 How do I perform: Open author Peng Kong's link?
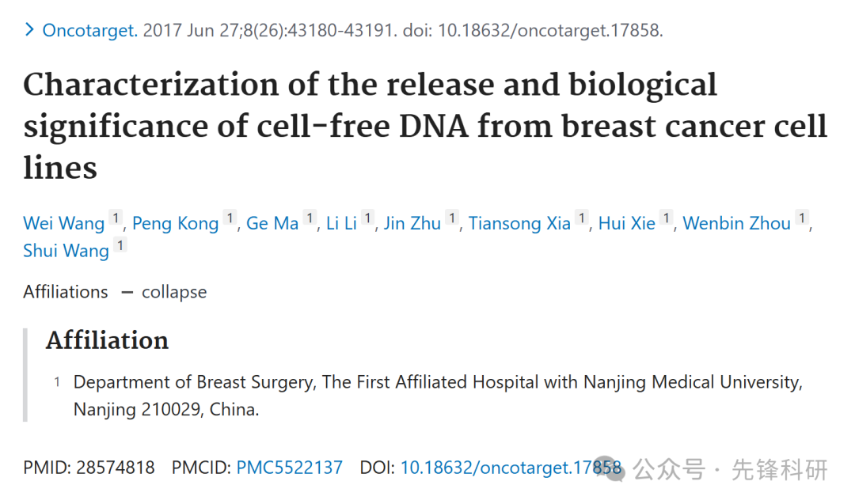175,223
